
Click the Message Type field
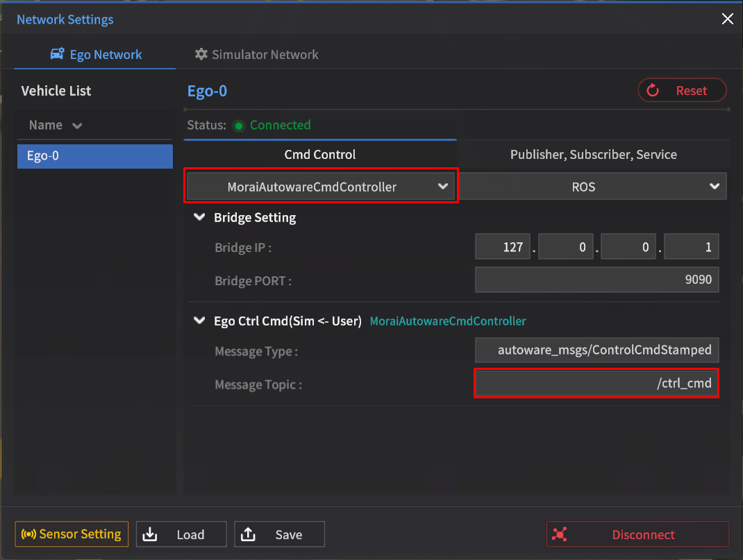point(596,350)
